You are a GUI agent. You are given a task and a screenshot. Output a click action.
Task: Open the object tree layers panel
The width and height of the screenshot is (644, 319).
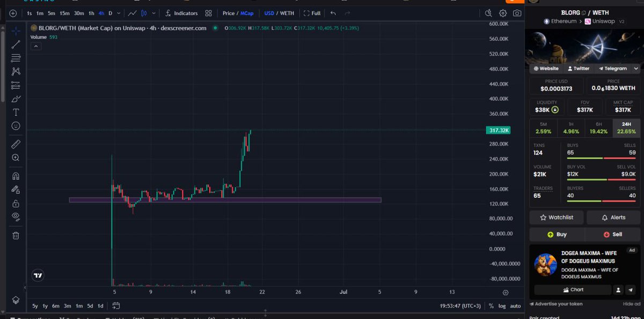click(x=16, y=300)
